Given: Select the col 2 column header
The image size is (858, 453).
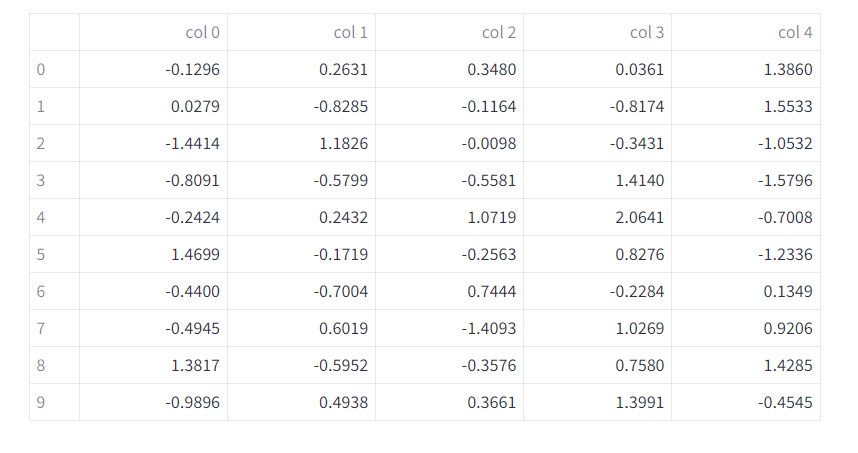Looking at the screenshot, I should pos(450,32).
